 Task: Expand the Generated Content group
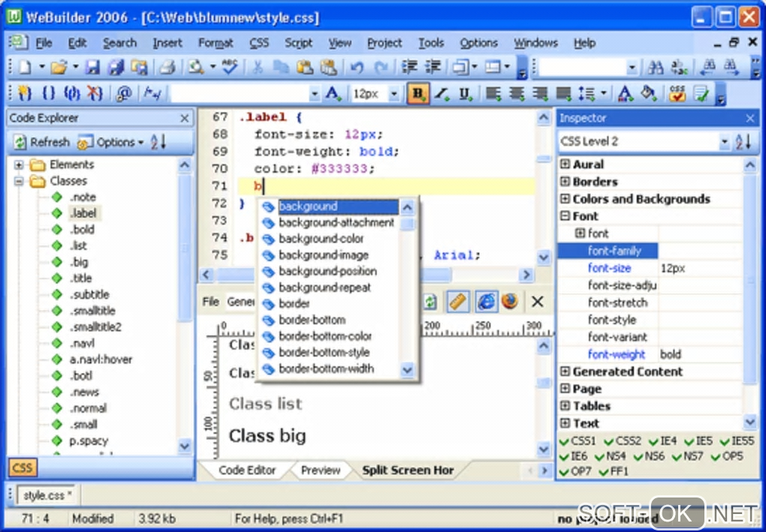click(565, 371)
